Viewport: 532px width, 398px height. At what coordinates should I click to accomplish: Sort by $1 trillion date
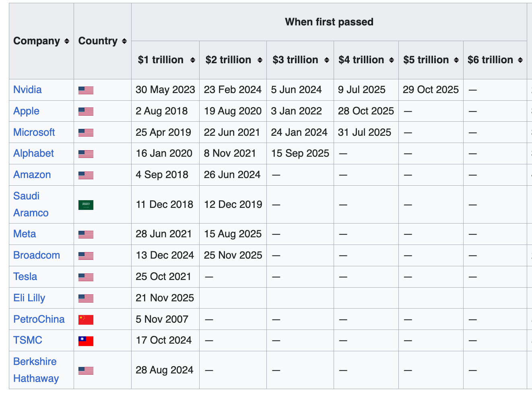193,60
